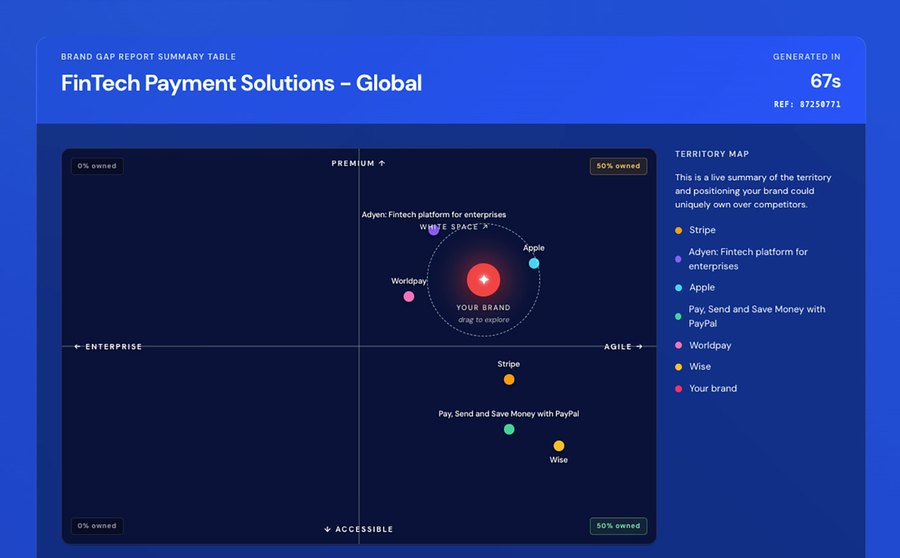The height and width of the screenshot is (558, 900).
Task: Click the Brand Gap Report Summary Table label
Action: pyautogui.click(x=148, y=57)
